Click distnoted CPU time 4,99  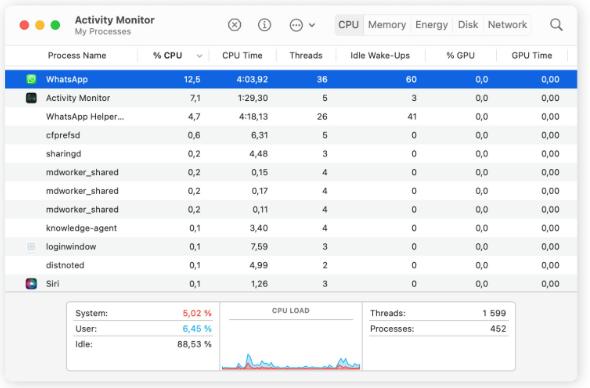pyautogui.click(x=259, y=265)
